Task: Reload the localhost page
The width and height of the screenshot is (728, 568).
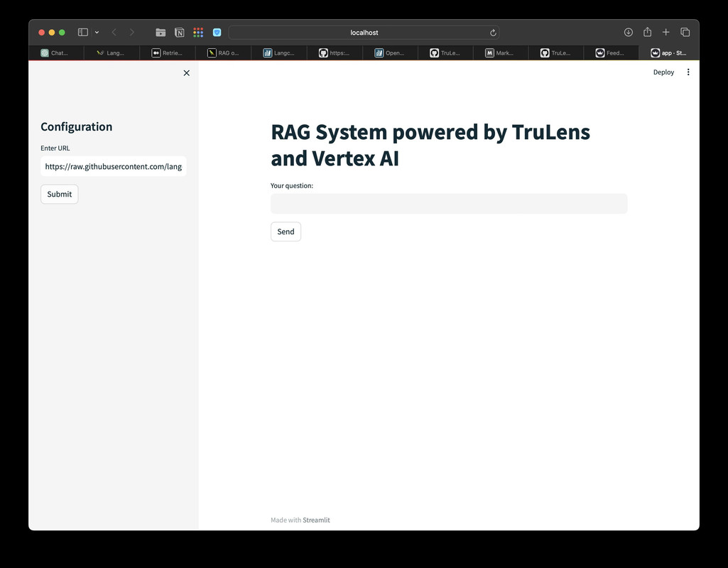Action: pyautogui.click(x=493, y=33)
